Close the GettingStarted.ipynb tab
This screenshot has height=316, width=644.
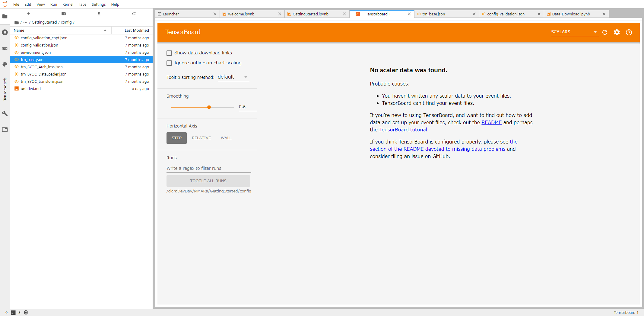click(344, 14)
